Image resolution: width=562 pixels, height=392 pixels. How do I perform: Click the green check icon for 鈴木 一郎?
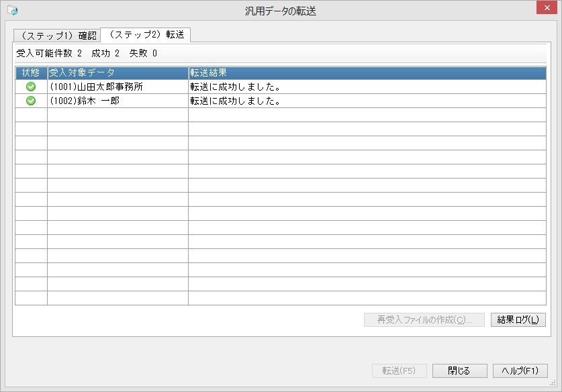point(31,101)
